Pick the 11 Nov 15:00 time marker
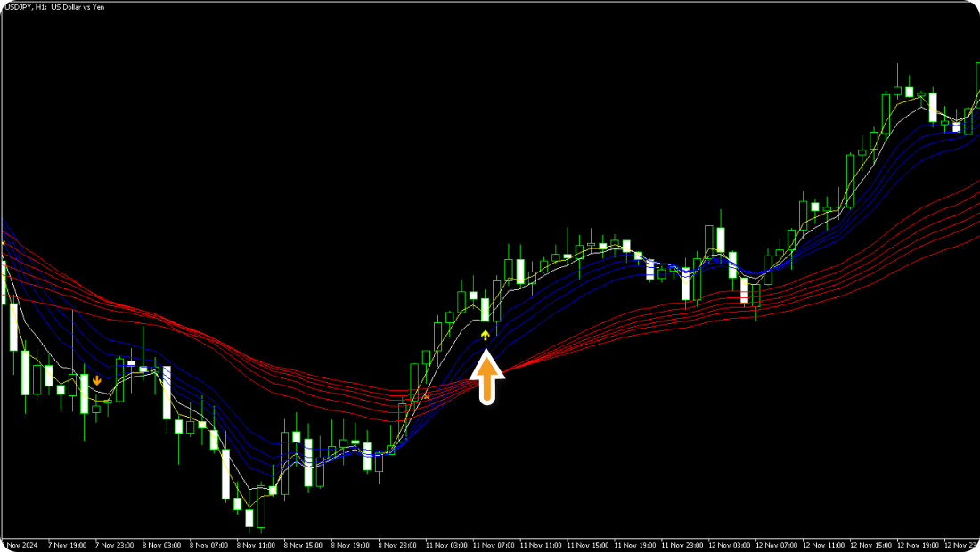 [587, 544]
